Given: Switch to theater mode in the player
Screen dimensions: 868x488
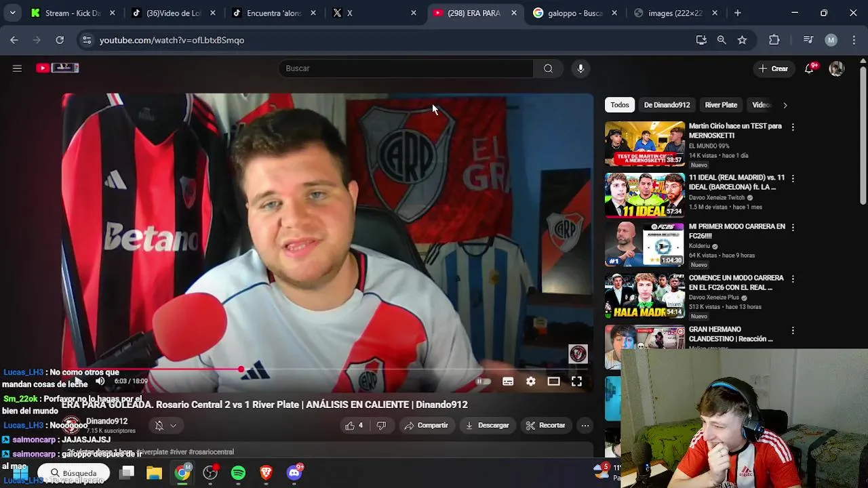Looking at the screenshot, I should point(553,382).
